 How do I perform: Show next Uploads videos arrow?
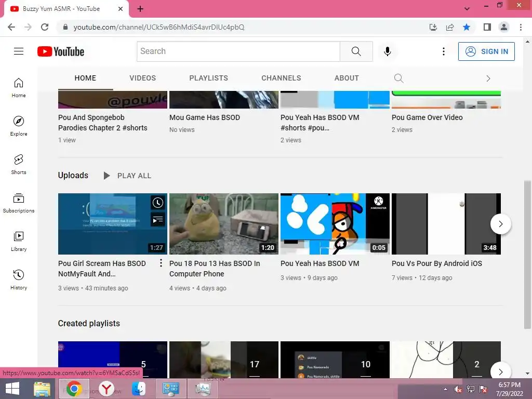(500, 224)
